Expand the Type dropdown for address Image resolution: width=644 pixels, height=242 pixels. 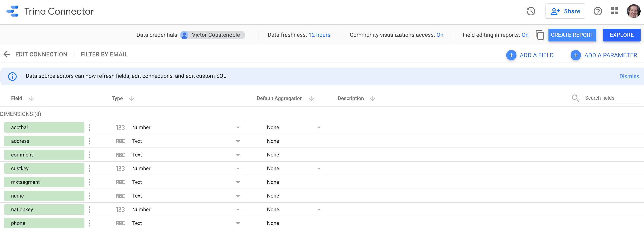(238, 141)
